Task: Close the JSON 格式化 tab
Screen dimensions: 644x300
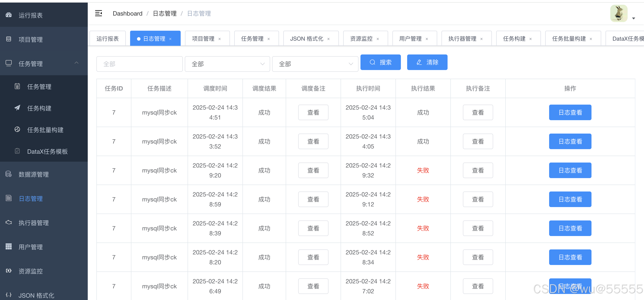Action: coord(328,39)
